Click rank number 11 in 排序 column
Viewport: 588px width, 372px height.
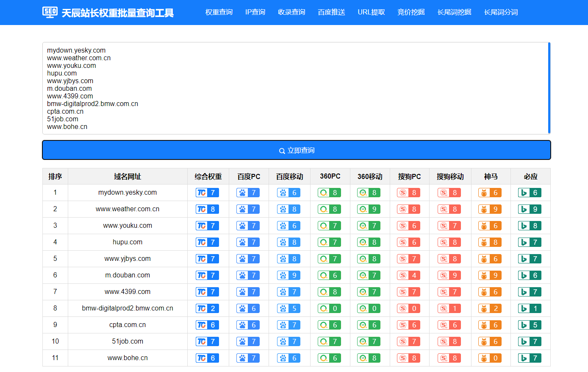tap(55, 358)
